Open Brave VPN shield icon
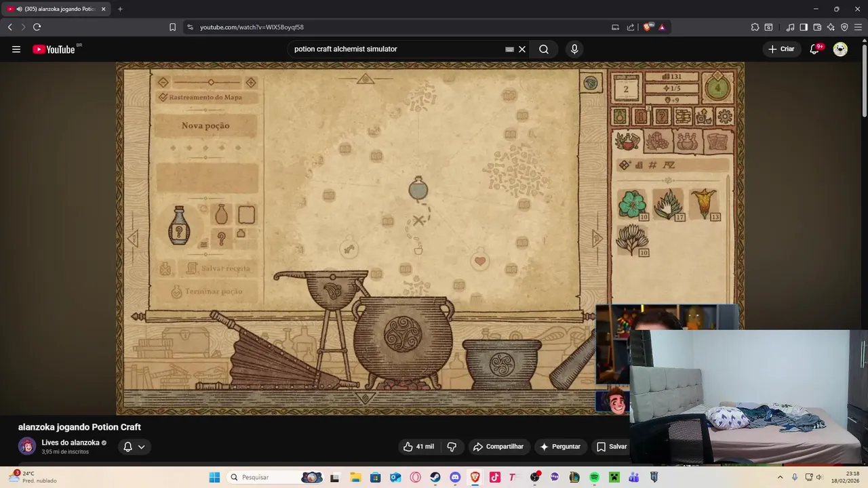 tap(844, 27)
